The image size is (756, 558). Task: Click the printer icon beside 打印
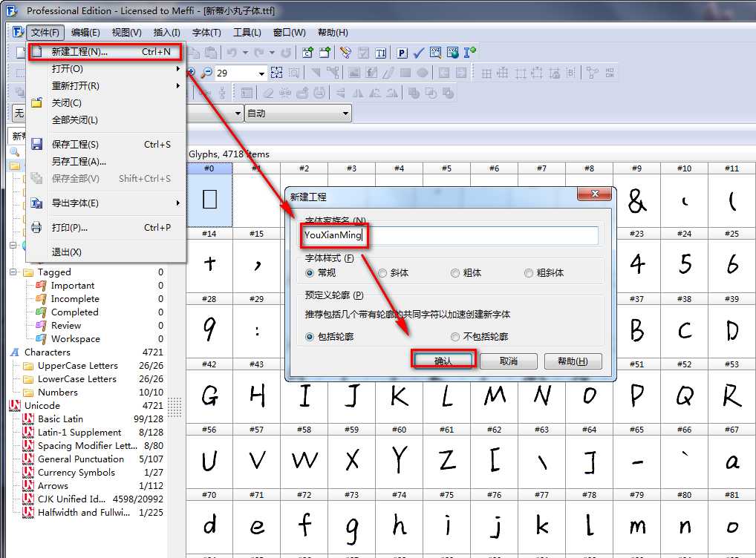(36, 228)
